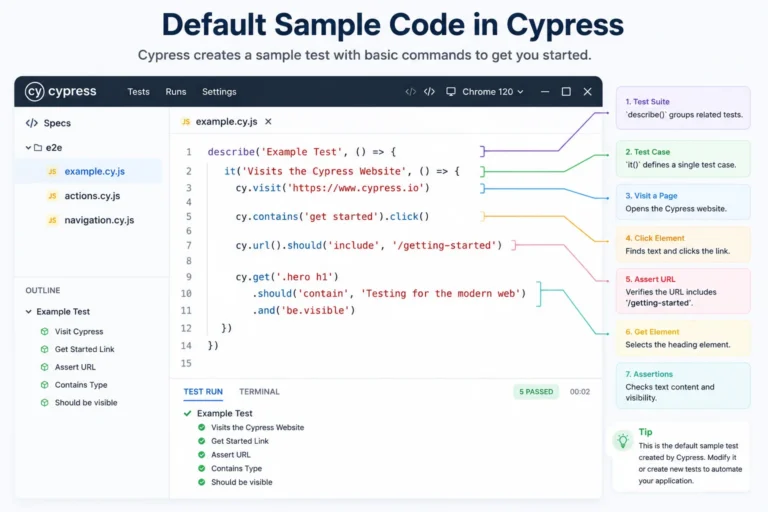This screenshot has height=512, width=768.
Task: Select Visit Cypress in the outline
Action: [x=79, y=332]
